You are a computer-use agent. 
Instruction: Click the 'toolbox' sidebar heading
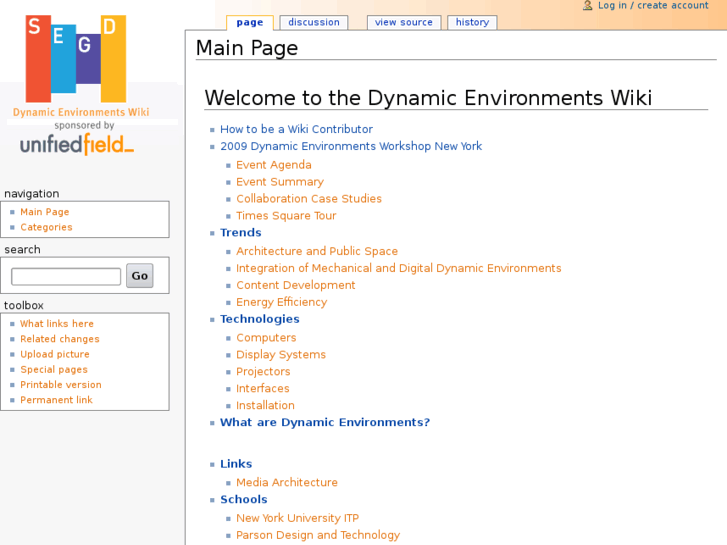(24, 306)
